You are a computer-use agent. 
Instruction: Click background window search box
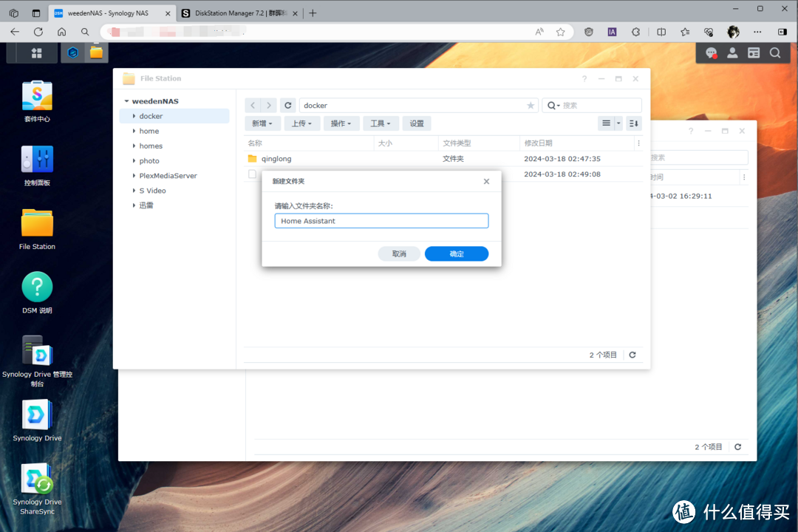699,158
